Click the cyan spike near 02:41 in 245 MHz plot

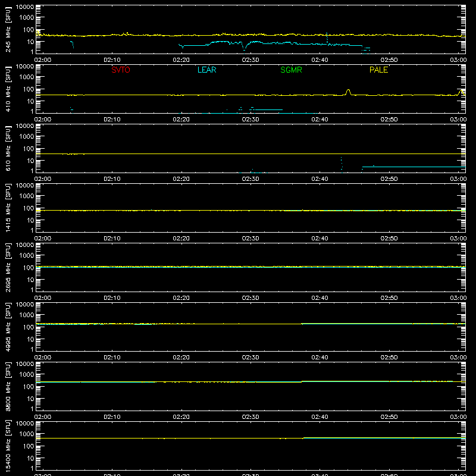tap(327, 38)
